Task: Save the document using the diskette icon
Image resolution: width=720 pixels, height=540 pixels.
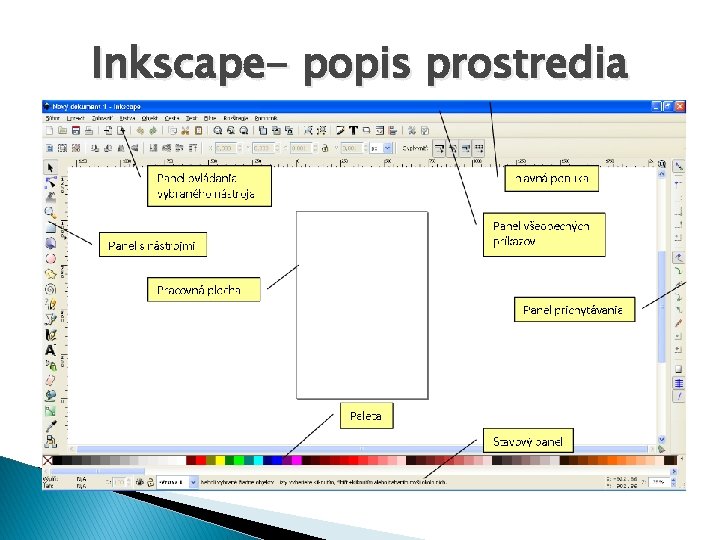Action: click(x=76, y=131)
